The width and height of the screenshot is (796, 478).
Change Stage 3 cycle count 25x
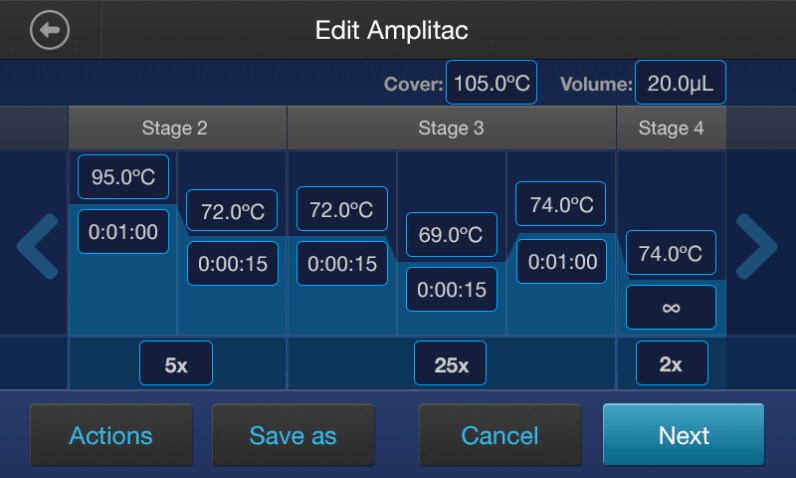click(451, 364)
